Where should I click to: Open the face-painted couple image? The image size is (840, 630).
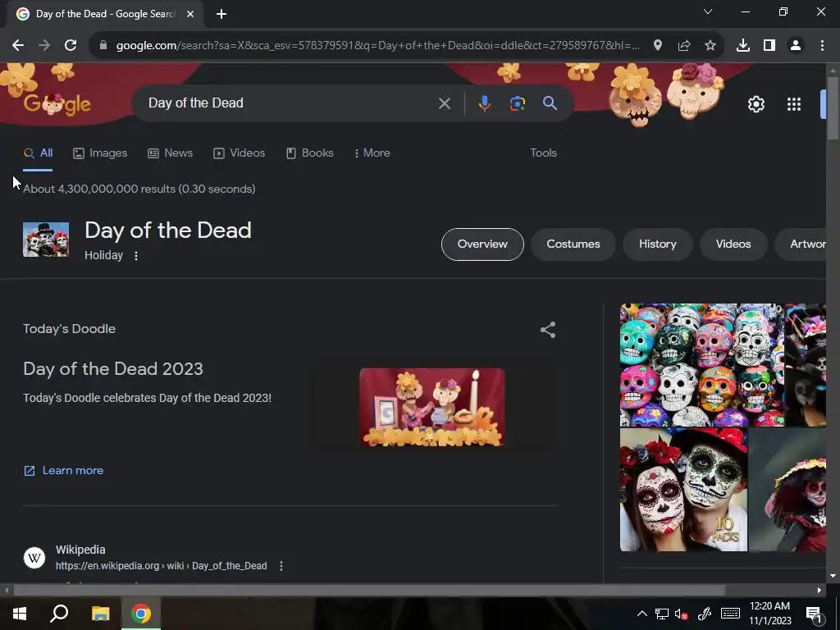coord(683,490)
